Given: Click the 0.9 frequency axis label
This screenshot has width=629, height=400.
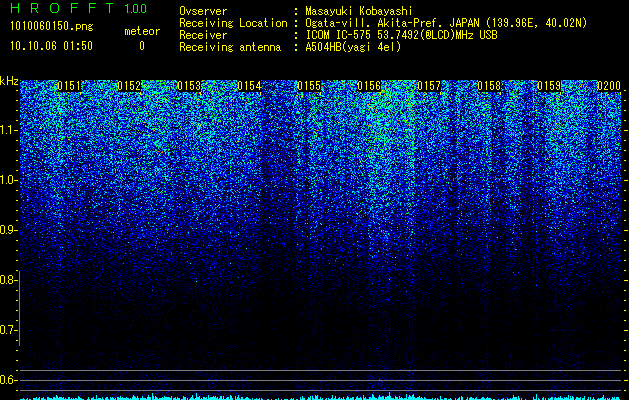Looking at the screenshot, I should point(8,230).
